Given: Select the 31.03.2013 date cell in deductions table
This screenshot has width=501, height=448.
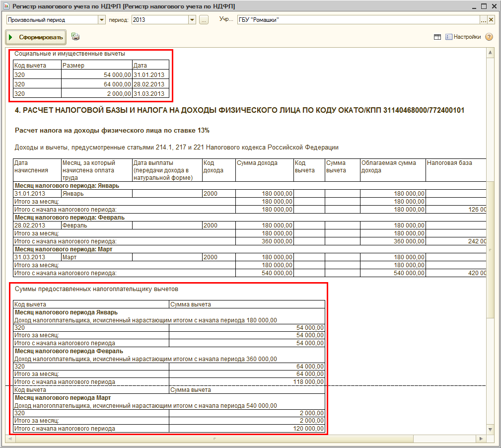Looking at the screenshot, I should [150, 93].
